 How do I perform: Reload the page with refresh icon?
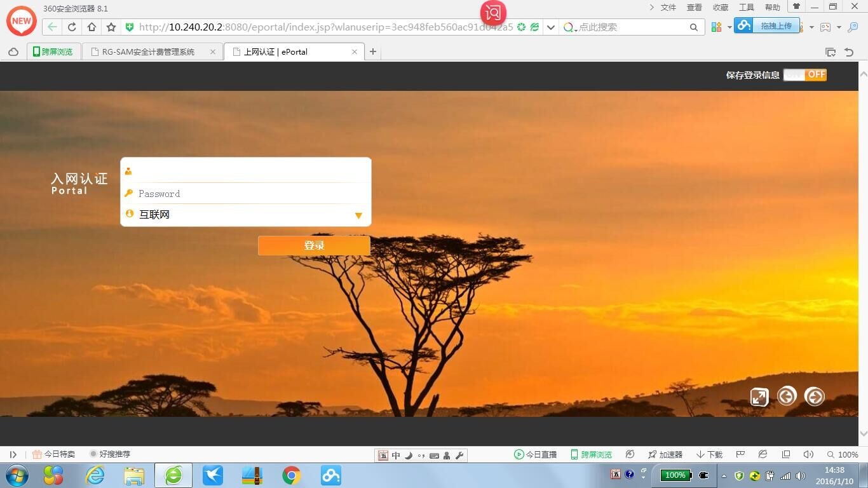[x=72, y=27]
